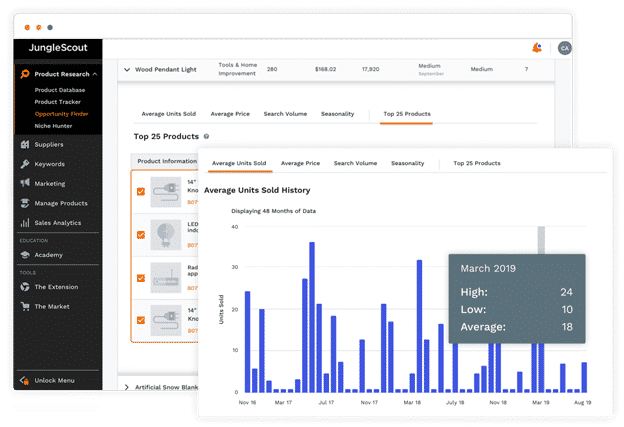
Task: Uncheck the LED bulb product checkbox
Action: coord(141,235)
